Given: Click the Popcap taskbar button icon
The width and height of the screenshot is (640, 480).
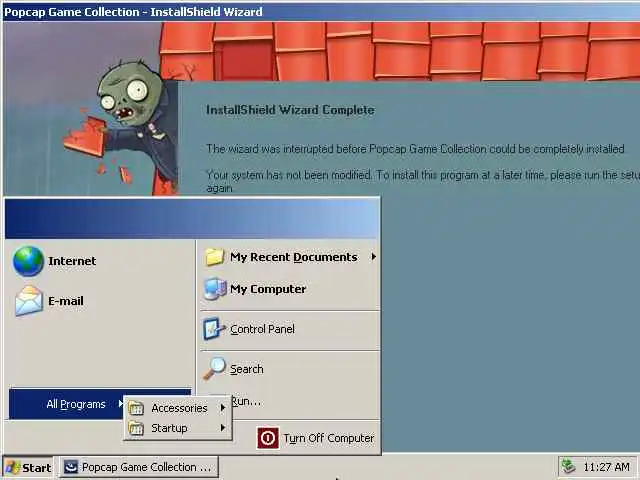Looking at the screenshot, I should click(71, 467).
